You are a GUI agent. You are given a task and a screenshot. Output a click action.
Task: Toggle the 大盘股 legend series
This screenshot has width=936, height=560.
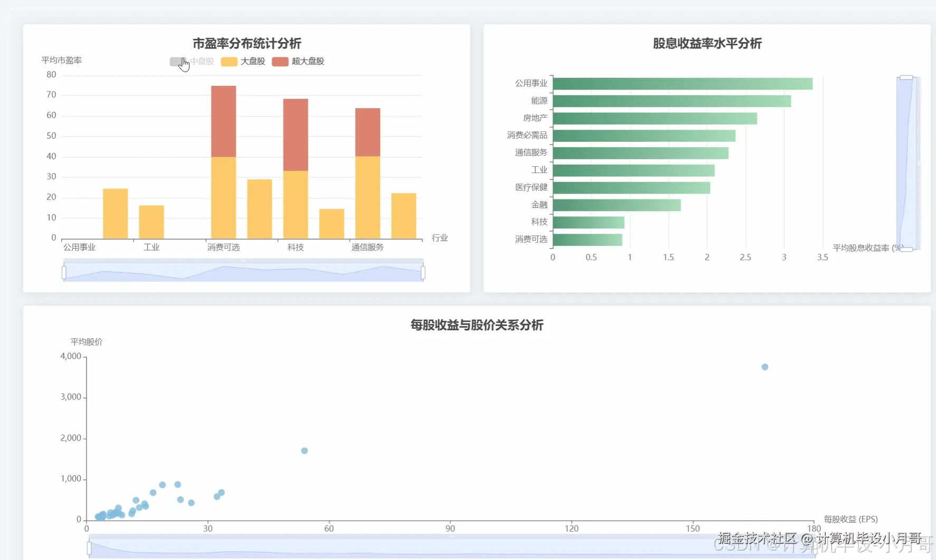pyautogui.click(x=243, y=61)
